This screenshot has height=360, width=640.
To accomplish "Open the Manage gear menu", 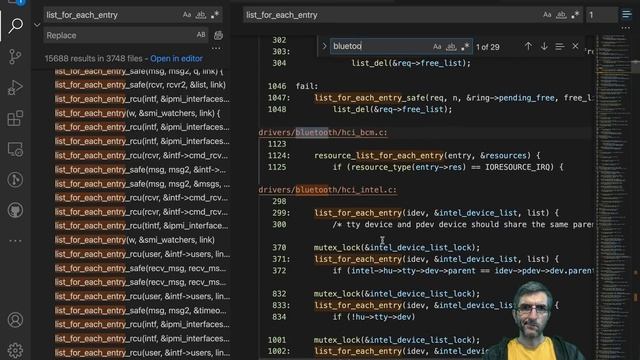I will click(x=15, y=350).
